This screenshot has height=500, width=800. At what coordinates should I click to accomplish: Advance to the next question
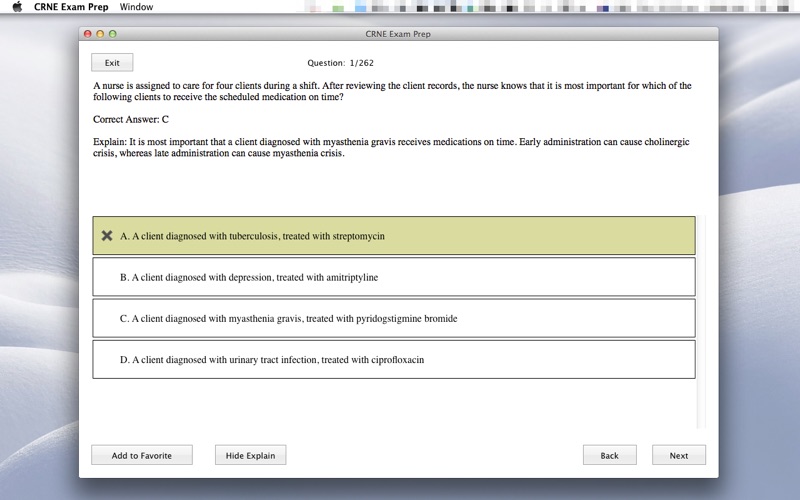click(x=679, y=455)
